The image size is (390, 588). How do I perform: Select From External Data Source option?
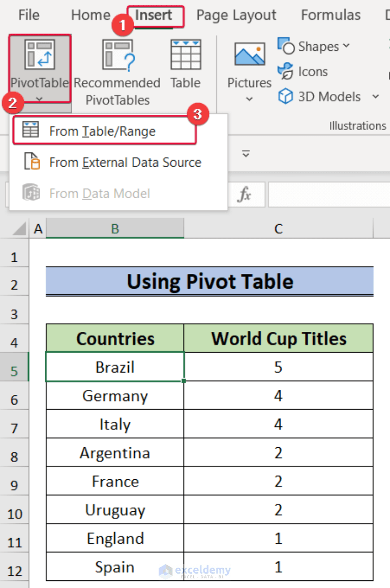coord(125,163)
